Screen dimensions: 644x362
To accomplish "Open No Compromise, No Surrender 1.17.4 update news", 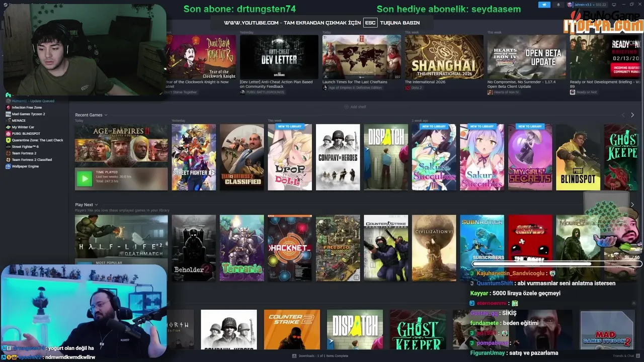I will [521, 84].
